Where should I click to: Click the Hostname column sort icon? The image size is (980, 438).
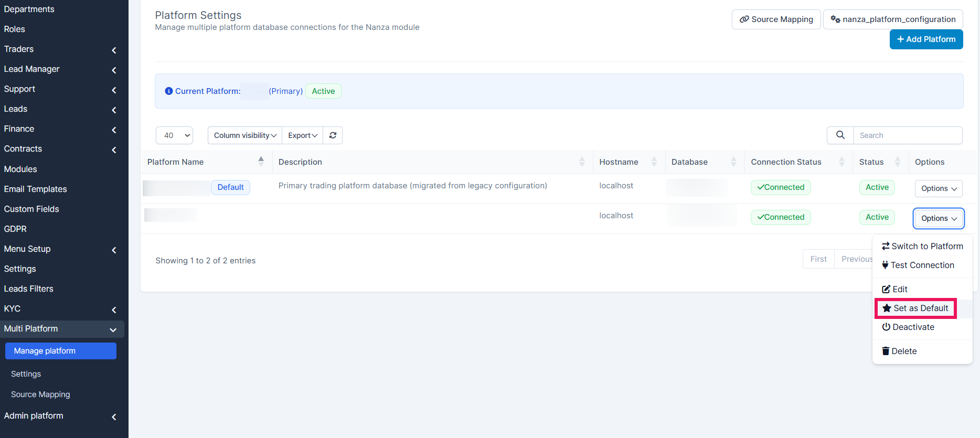(654, 162)
